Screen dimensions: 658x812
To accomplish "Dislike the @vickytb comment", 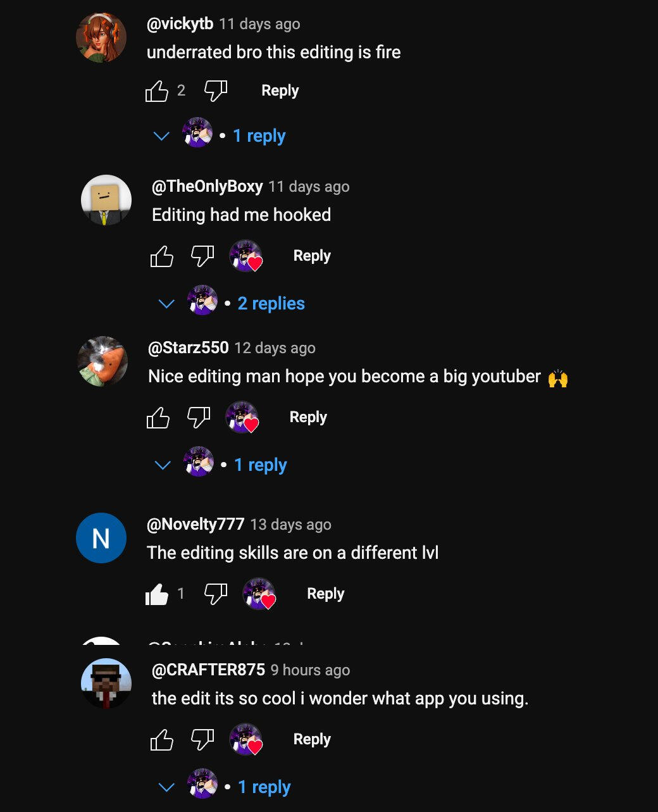I will (215, 91).
